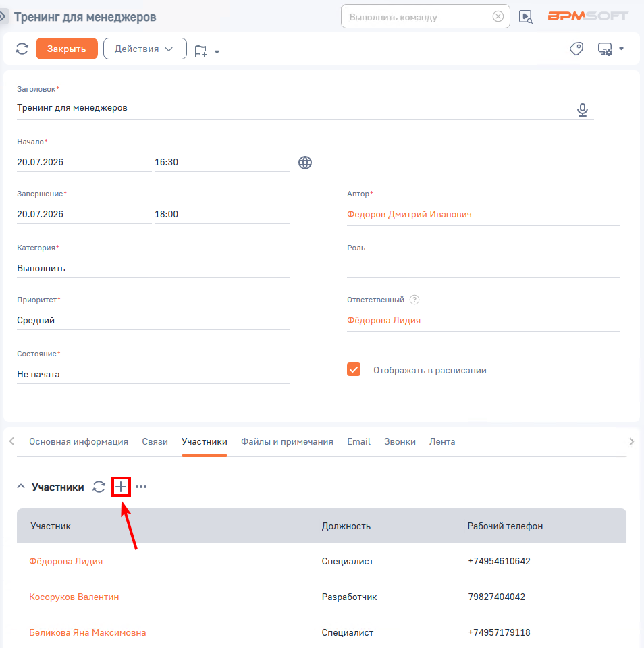
Task: Expand the left panel chevron
Action: tap(3, 16)
